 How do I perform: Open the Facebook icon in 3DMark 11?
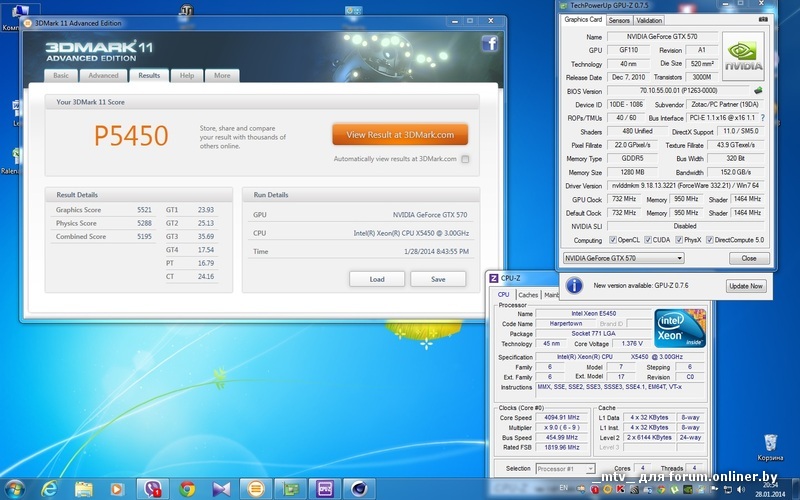pyautogui.click(x=489, y=43)
